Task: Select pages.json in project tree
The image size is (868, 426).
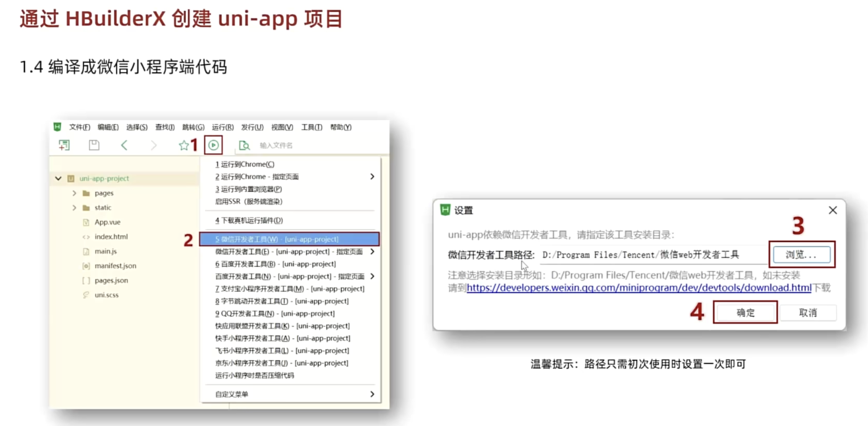Action: pos(111,280)
